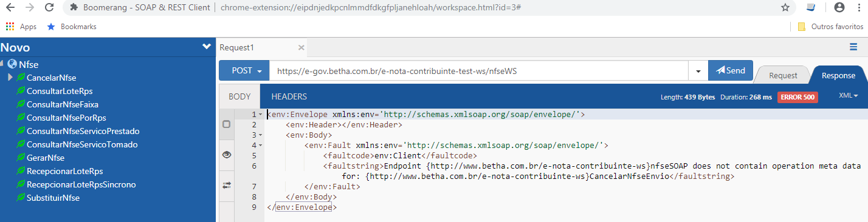Select GerarNfse in the service tree
The image size is (868, 222).
(x=46, y=158)
